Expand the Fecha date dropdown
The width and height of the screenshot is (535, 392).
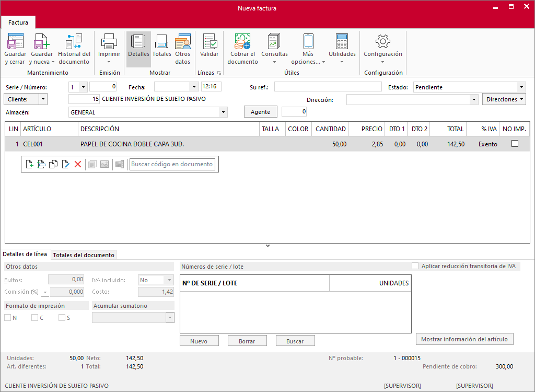(x=194, y=87)
